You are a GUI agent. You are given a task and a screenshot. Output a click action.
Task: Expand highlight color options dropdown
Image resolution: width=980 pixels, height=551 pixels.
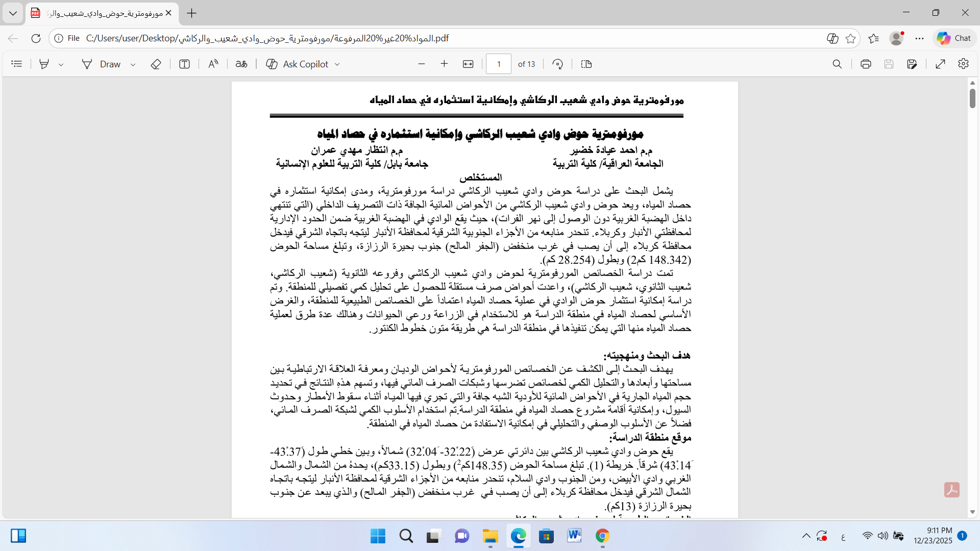click(61, 64)
